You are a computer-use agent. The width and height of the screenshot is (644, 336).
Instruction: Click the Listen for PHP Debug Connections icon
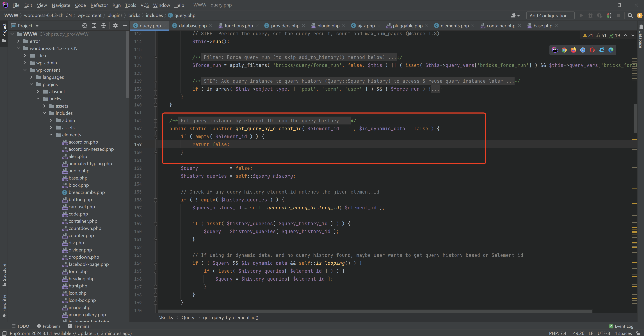point(609,15)
